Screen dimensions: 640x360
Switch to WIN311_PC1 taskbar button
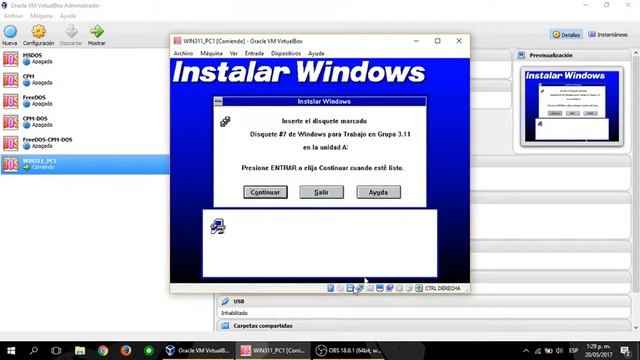coord(272,351)
